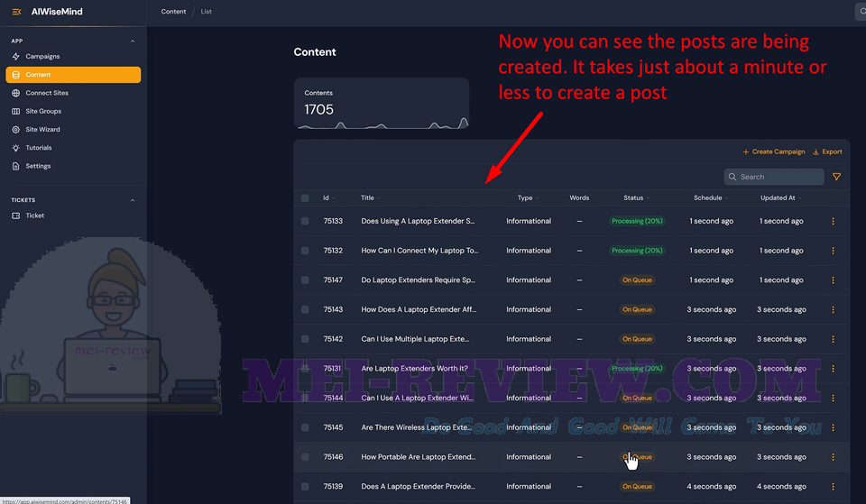Open row actions menu for 75139
The width and height of the screenshot is (866, 504).
(833, 486)
